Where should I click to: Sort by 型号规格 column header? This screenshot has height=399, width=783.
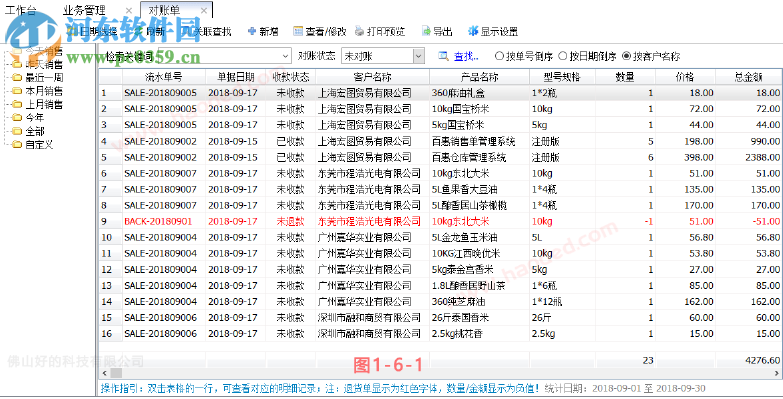point(563,77)
